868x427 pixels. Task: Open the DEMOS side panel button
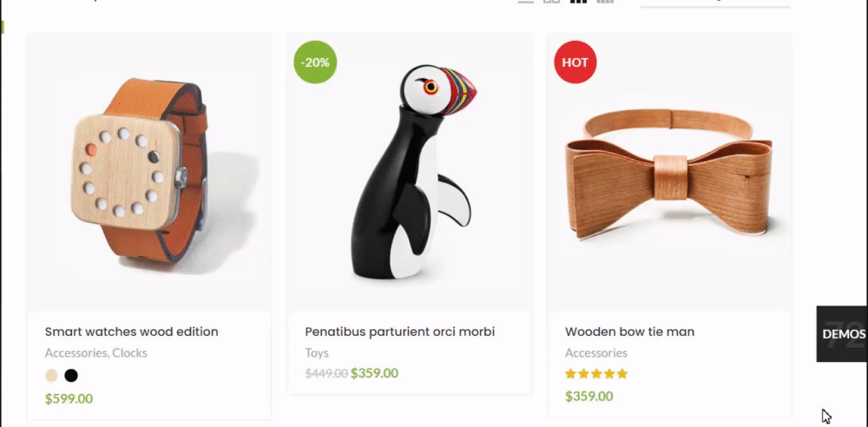(x=843, y=334)
